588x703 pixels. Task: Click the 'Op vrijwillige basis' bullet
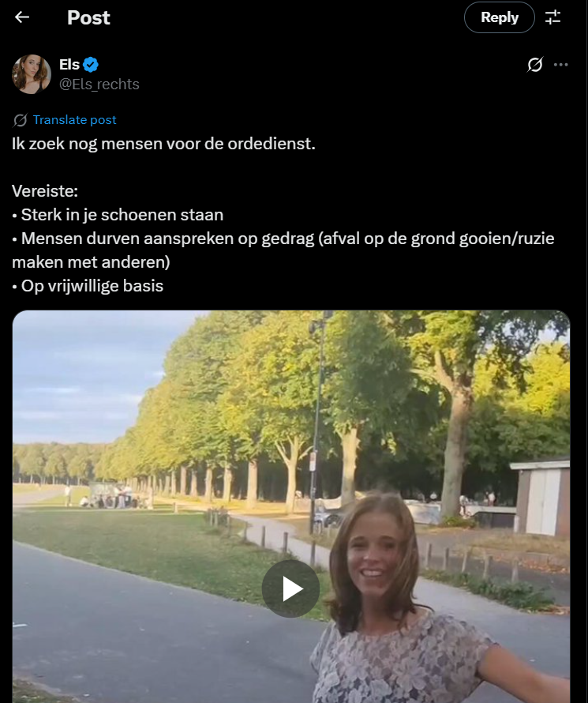(x=88, y=286)
